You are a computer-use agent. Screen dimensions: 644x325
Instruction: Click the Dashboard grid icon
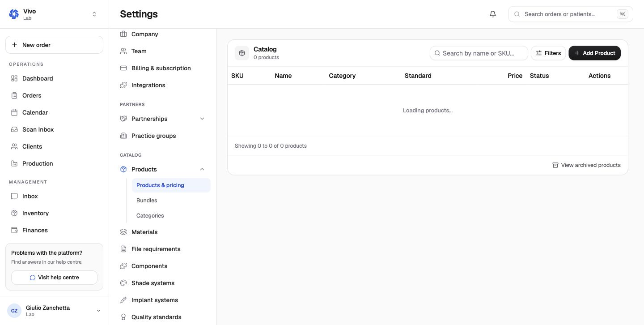[x=14, y=78]
